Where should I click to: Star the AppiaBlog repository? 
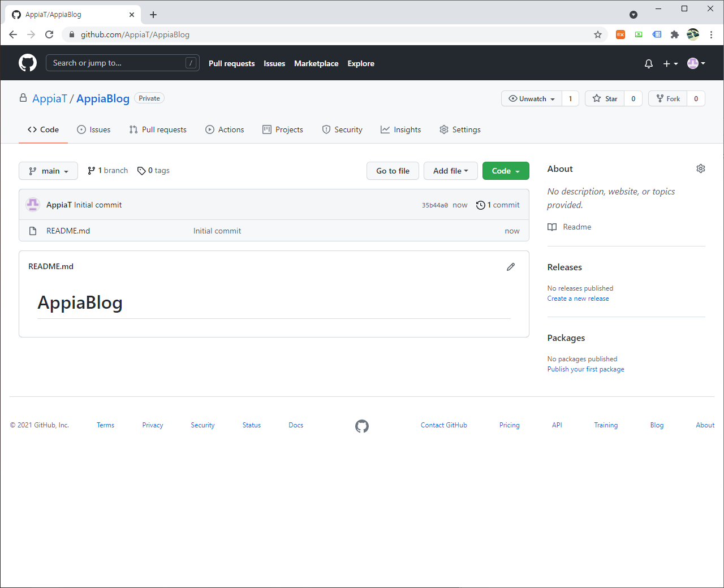605,98
